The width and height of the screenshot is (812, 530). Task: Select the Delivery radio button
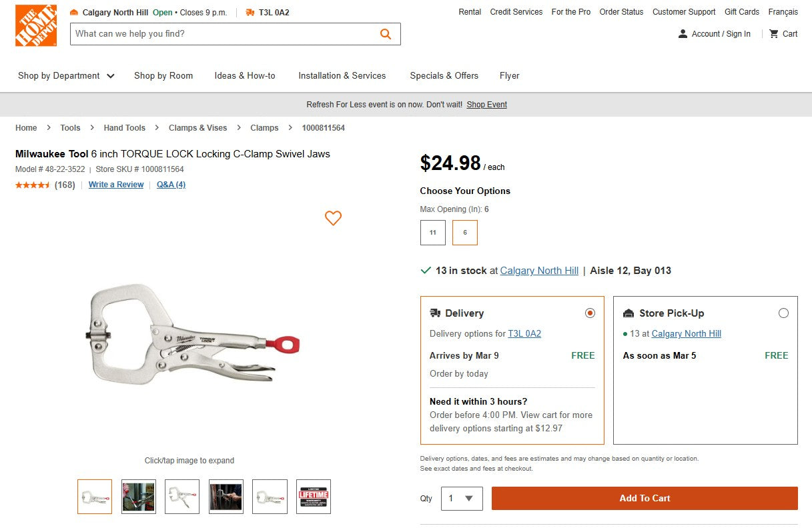[590, 312]
